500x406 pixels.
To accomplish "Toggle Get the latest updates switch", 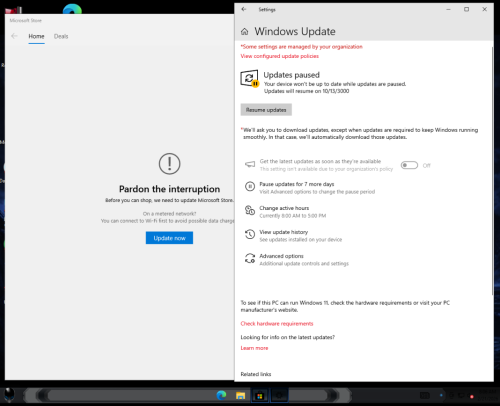I will pos(409,165).
